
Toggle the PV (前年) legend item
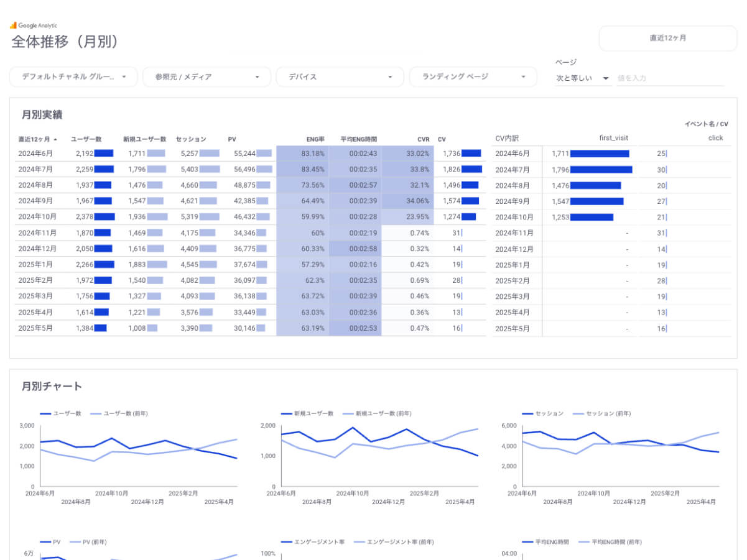(88, 542)
